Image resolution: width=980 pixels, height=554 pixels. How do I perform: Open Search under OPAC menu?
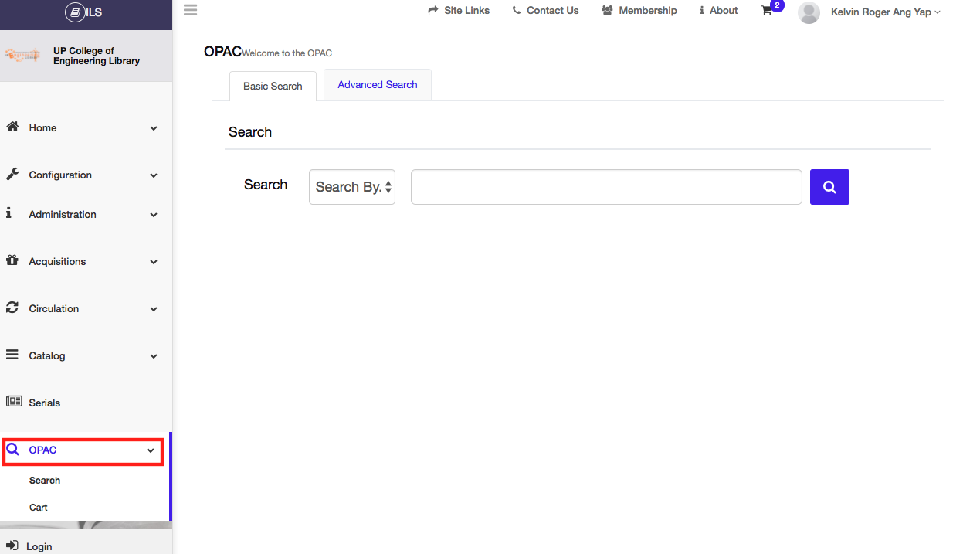point(45,481)
